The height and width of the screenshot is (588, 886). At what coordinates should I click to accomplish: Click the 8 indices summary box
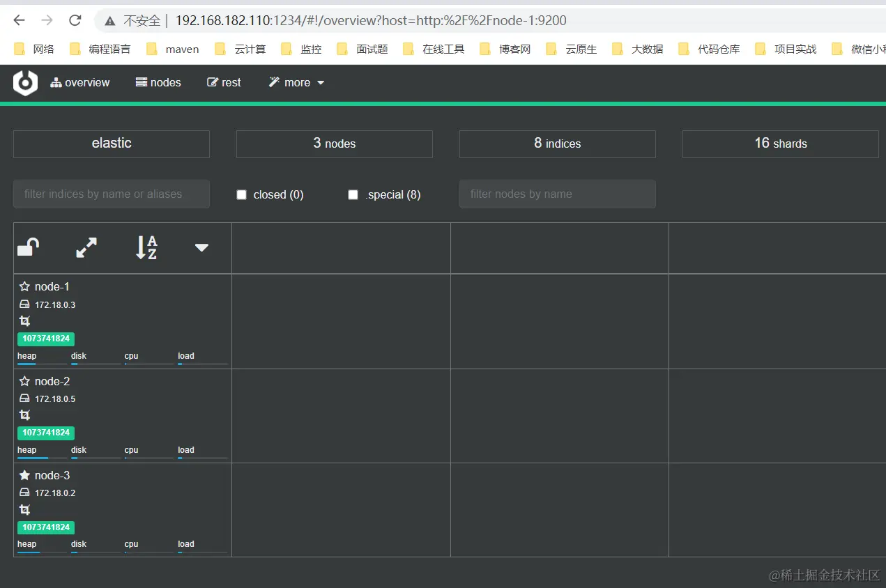558,144
